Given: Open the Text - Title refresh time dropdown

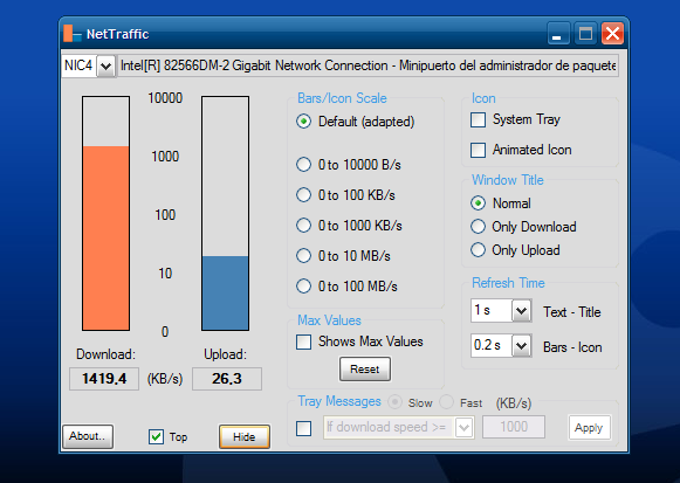Looking at the screenshot, I should (521, 310).
